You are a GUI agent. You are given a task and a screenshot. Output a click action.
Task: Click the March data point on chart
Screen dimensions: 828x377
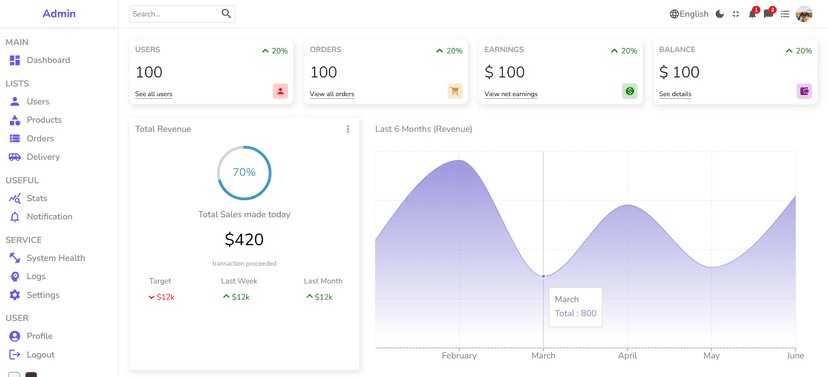tap(543, 276)
